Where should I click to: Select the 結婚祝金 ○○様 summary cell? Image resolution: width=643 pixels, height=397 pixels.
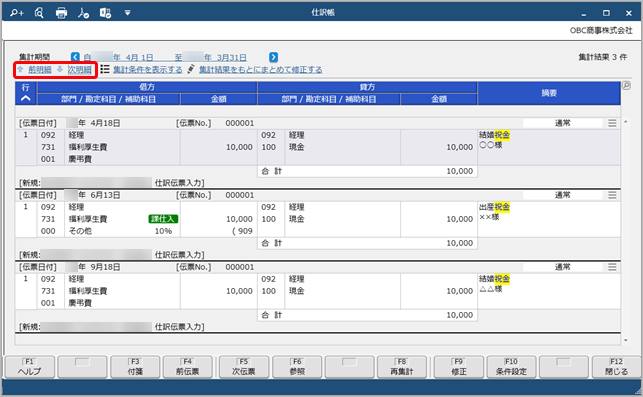549,148
